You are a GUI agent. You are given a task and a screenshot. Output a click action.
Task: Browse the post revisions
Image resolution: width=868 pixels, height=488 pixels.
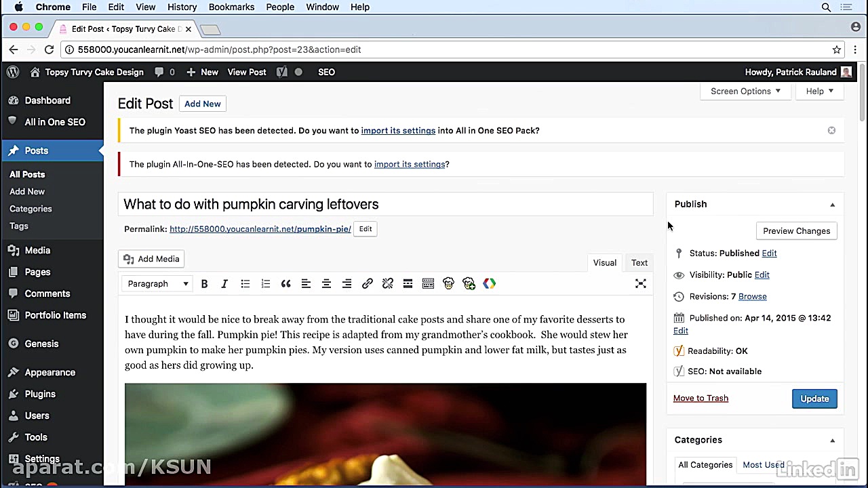tap(753, 296)
